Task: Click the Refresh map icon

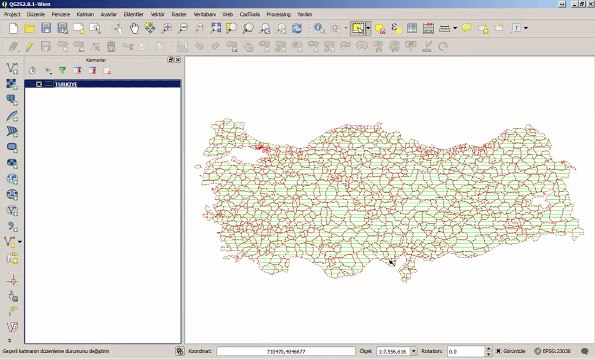Action: 297,28
